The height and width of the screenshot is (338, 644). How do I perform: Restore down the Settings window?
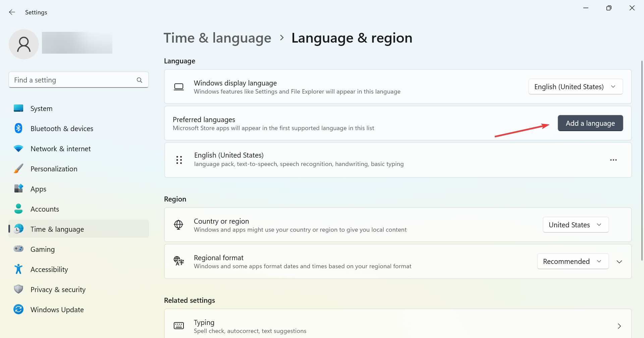coord(609,8)
